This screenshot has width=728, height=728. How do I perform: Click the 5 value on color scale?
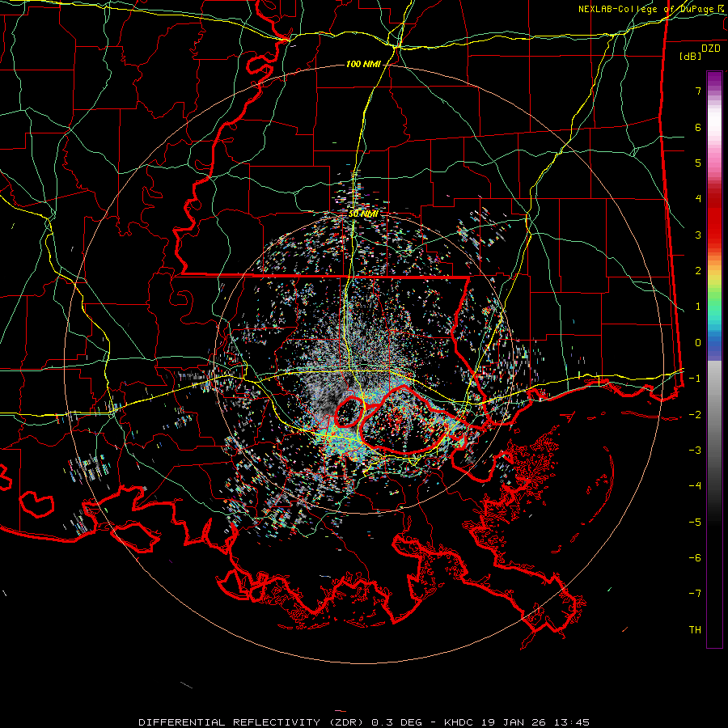[698, 163]
